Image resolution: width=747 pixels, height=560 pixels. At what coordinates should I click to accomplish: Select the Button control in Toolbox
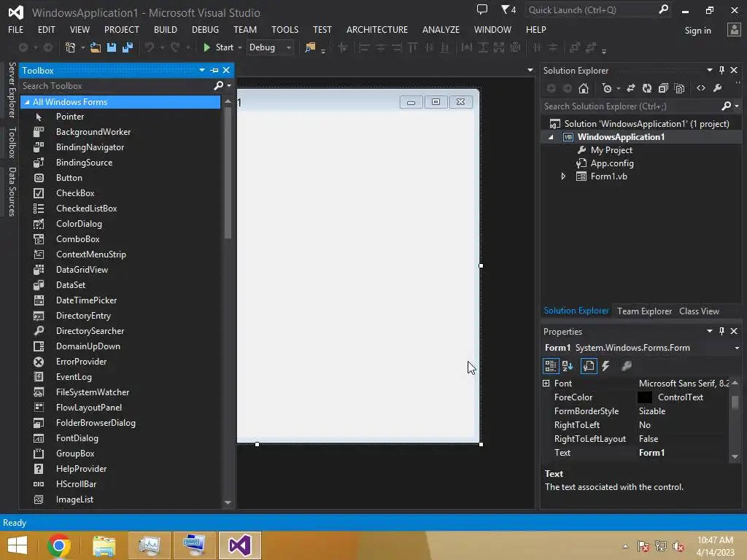(69, 178)
